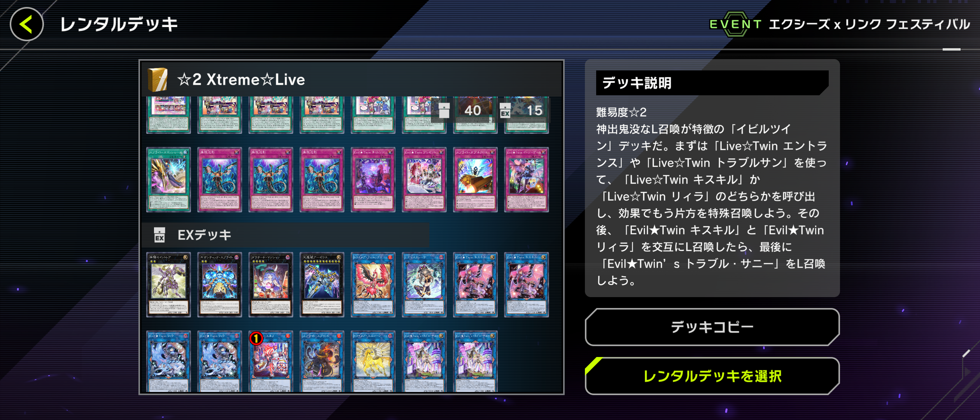Select the 神騎セイントレア Xyz card
This screenshot has width=980, height=420.
click(x=168, y=285)
